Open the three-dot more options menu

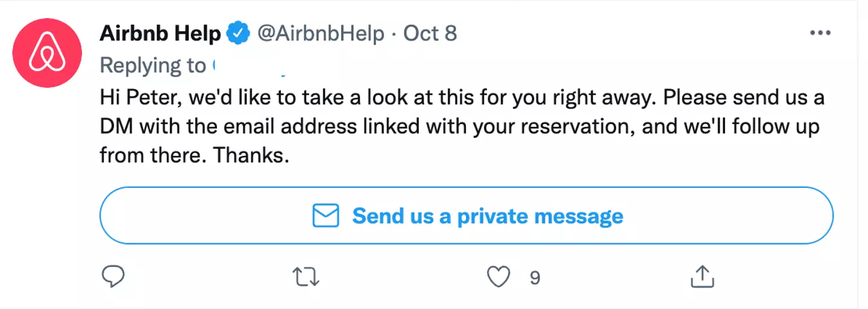pos(820,33)
